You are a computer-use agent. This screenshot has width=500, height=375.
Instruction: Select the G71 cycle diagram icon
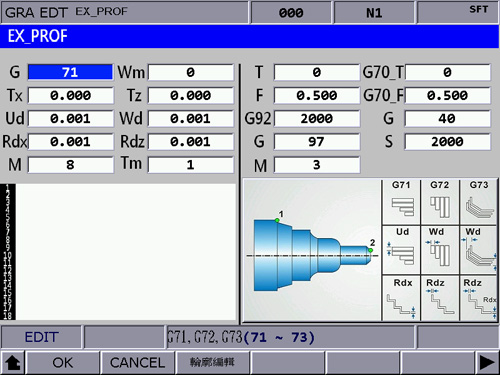pyautogui.click(x=401, y=202)
